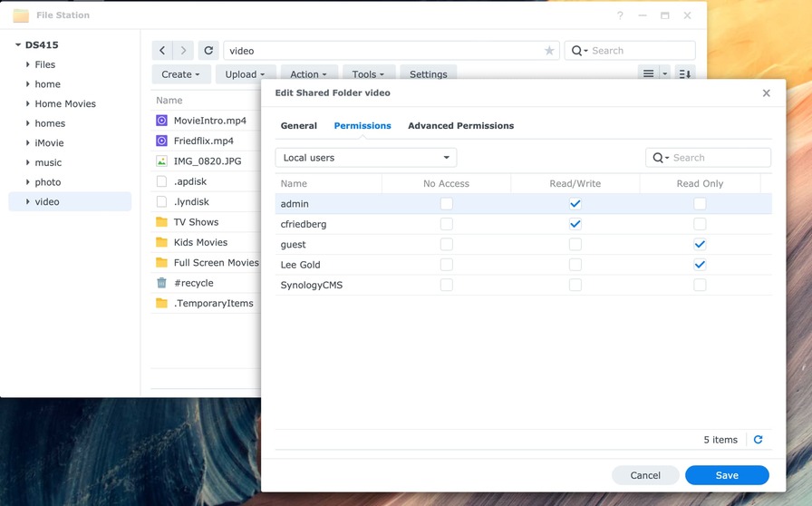Click the File Station app icon
The width and height of the screenshot is (812, 506).
point(21,15)
